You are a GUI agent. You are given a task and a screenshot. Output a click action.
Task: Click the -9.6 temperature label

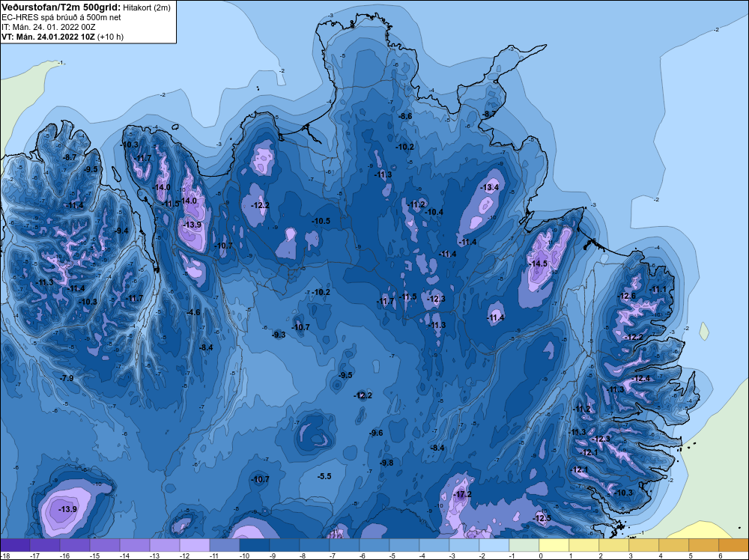click(377, 433)
